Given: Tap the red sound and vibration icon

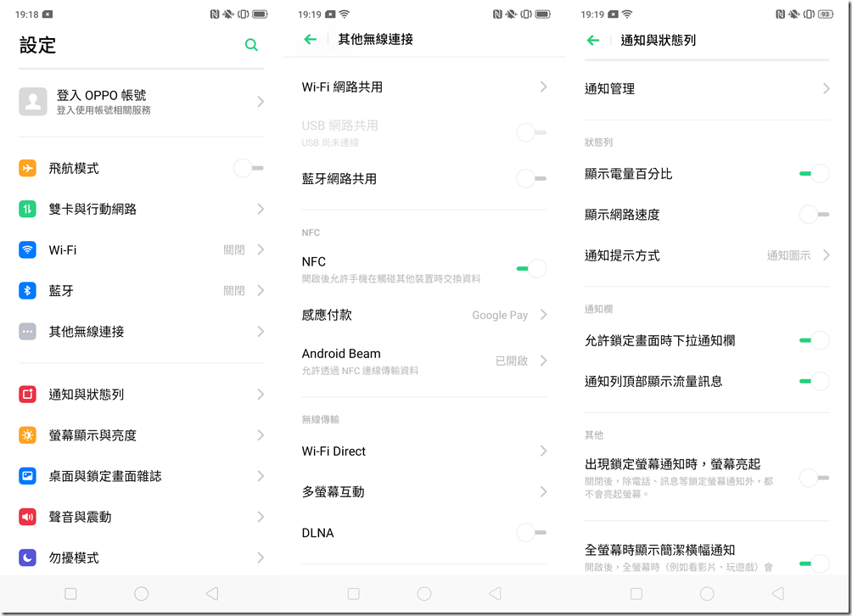Looking at the screenshot, I should tap(27, 517).
